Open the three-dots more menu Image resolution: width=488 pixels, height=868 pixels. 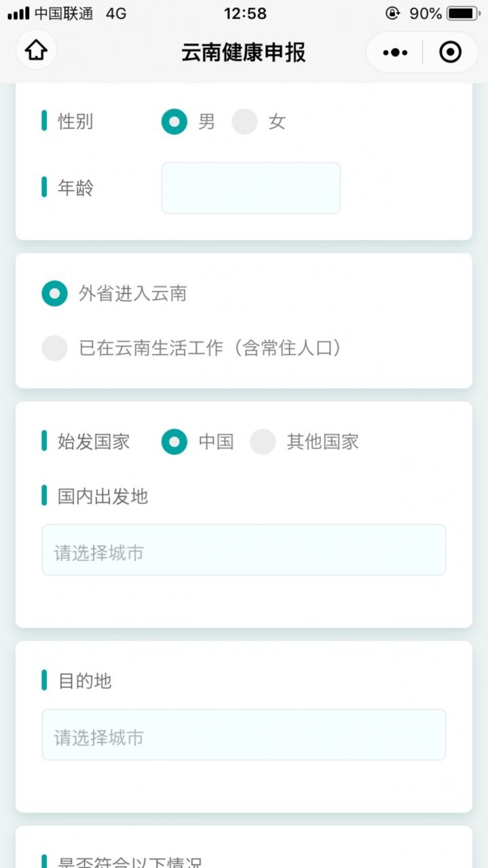pos(395,52)
